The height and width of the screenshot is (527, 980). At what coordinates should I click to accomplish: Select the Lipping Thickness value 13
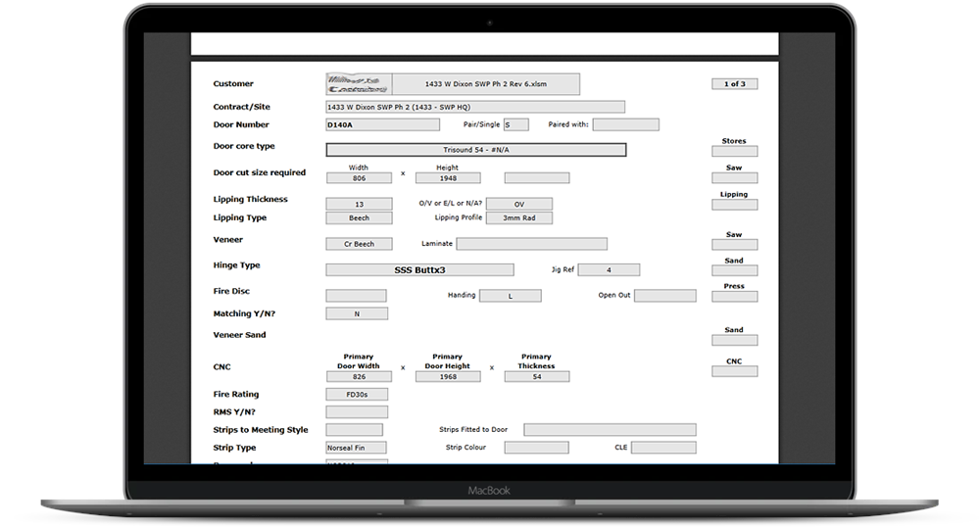359,204
